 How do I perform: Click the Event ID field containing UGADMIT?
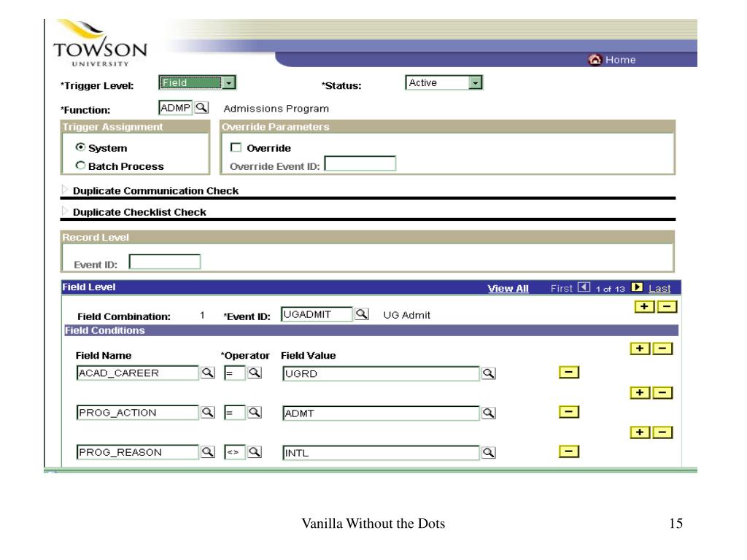pyautogui.click(x=317, y=314)
